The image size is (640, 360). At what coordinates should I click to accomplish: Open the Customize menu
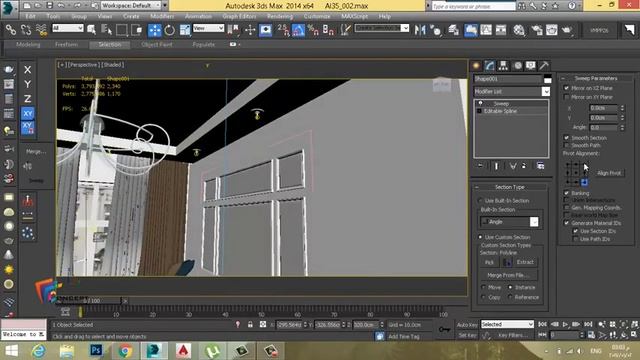(317, 16)
